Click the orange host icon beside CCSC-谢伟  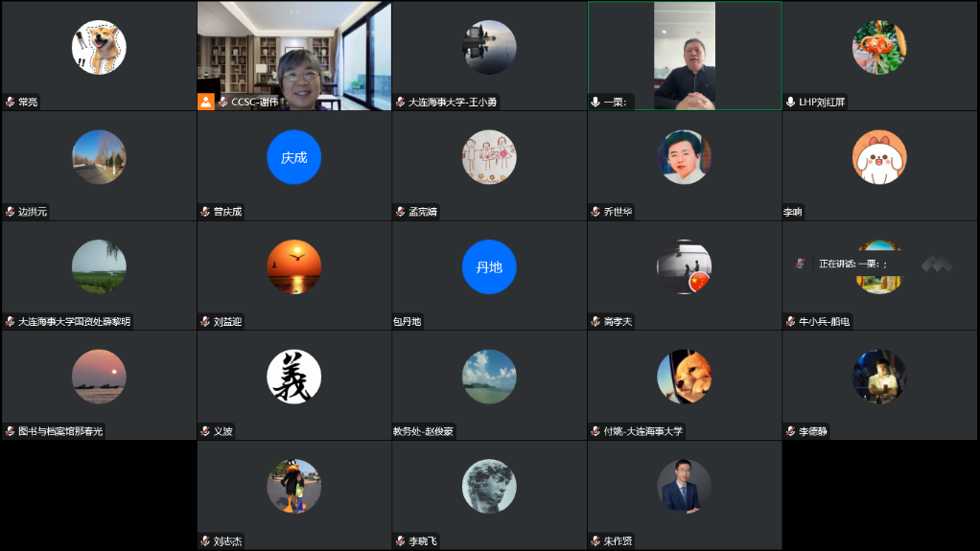pos(206,102)
